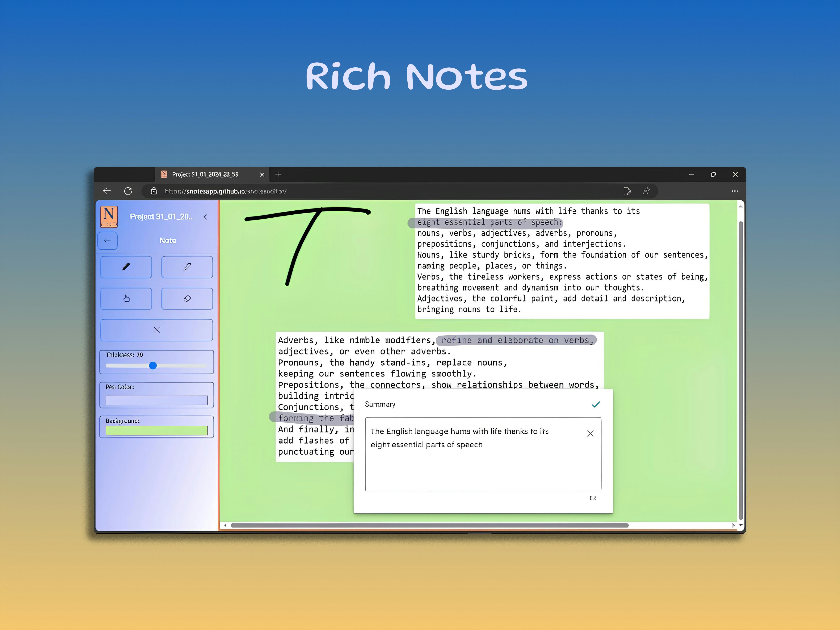Reload the page with the refresh icon
This screenshot has height=630, width=840.
pos(128,191)
